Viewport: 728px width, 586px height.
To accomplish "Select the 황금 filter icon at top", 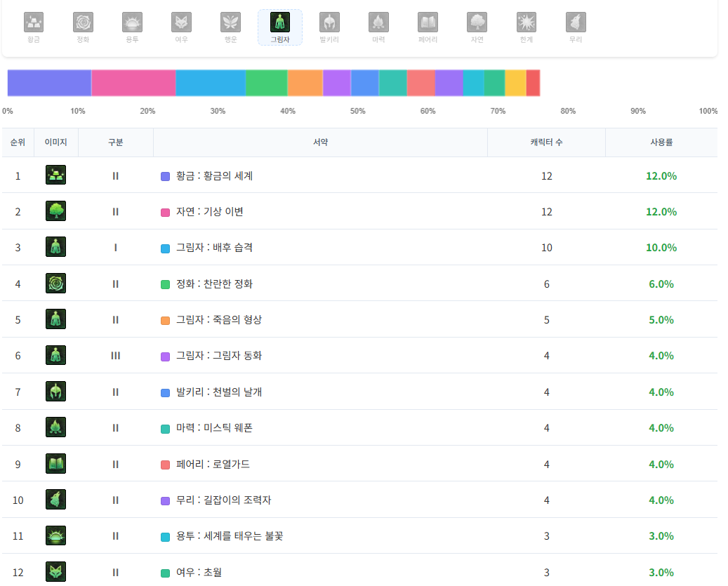I will tap(34, 23).
